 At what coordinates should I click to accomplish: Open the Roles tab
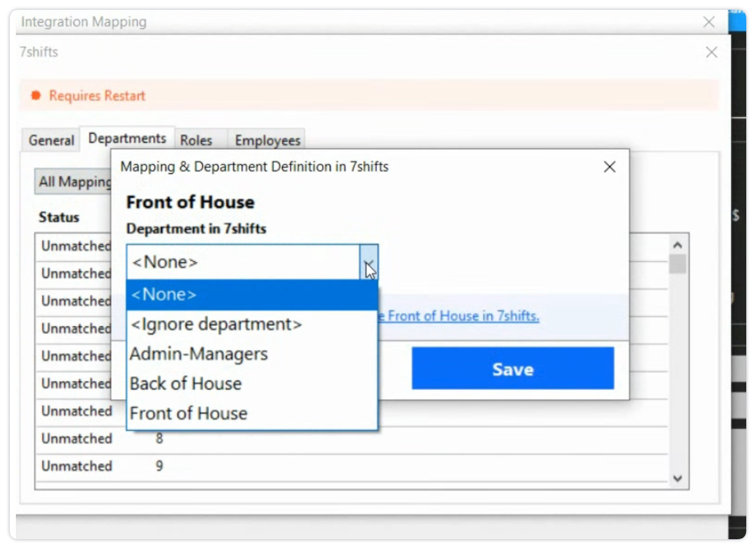pyautogui.click(x=196, y=140)
